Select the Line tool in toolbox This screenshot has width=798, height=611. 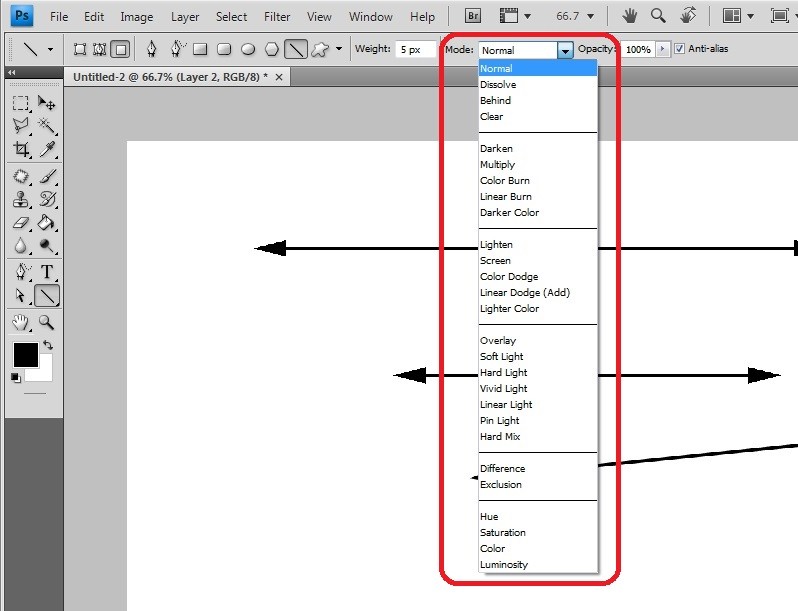click(x=47, y=296)
